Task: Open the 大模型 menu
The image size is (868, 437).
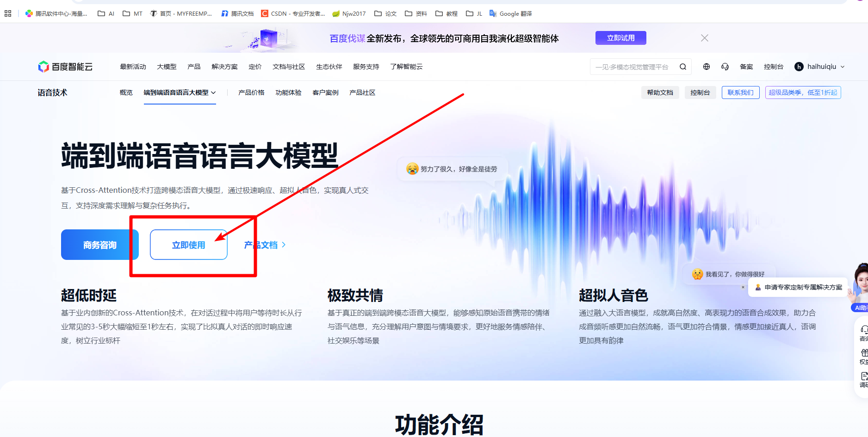Action: [x=167, y=67]
